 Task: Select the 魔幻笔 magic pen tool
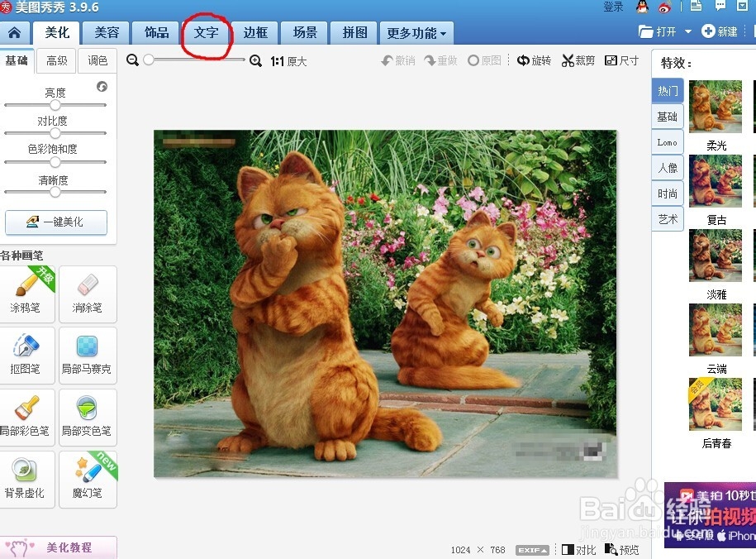pos(88,480)
